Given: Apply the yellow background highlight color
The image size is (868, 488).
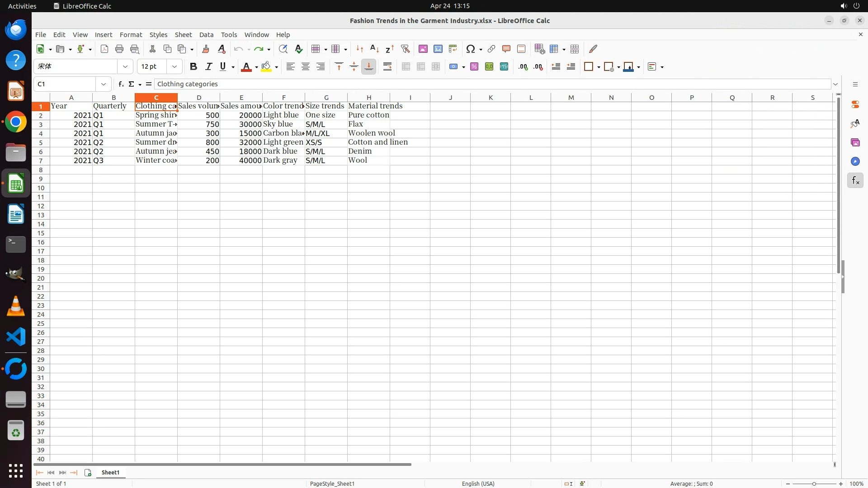Looking at the screenshot, I should (266, 67).
